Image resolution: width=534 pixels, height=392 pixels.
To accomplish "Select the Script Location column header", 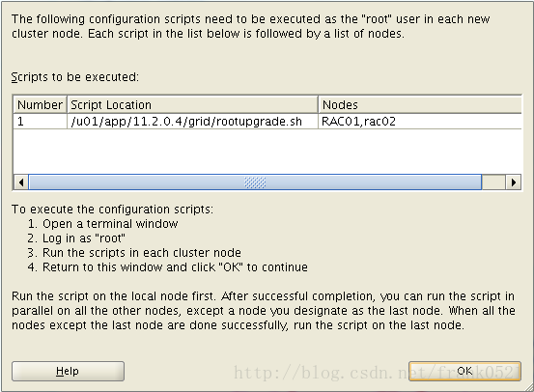I will pyautogui.click(x=192, y=105).
